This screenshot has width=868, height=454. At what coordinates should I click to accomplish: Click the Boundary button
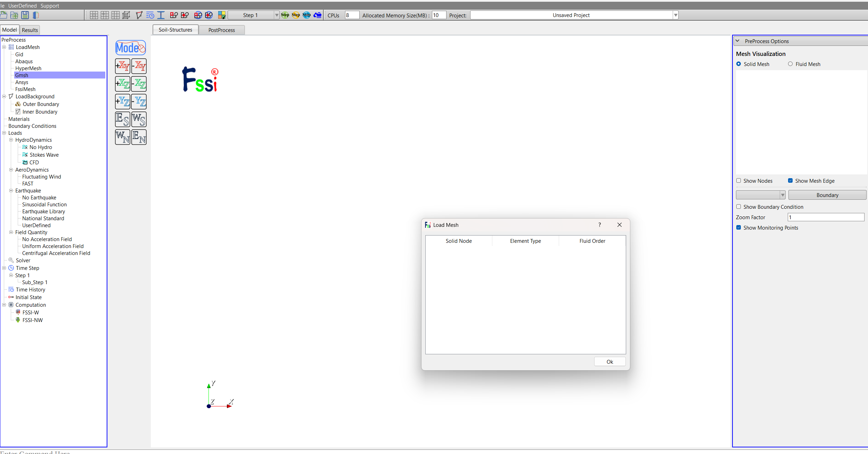[827, 195]
